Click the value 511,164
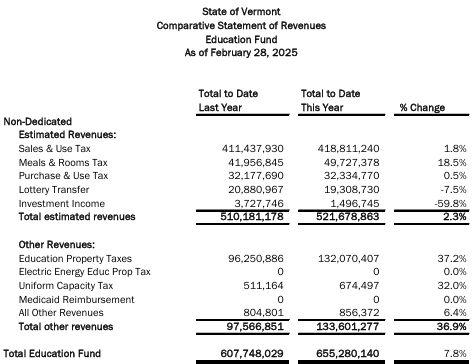This screenshot has width=476, height=364. (263, 286)
